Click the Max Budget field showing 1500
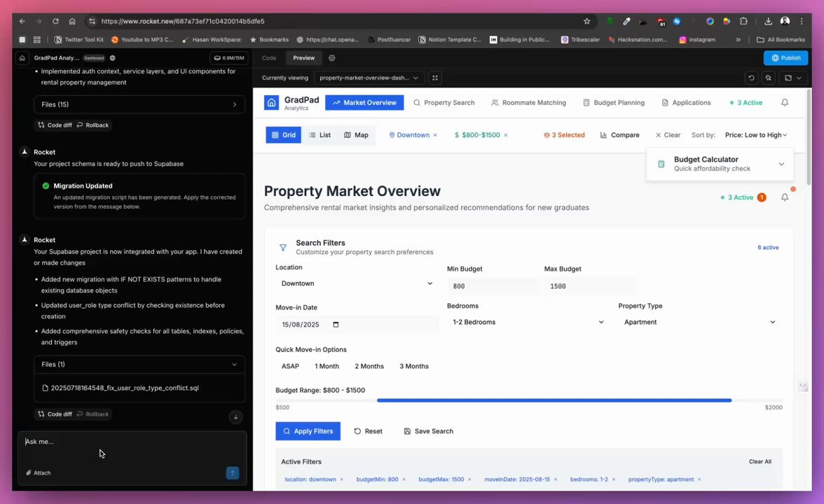This screenshot has height=504, width=824. 591,286
